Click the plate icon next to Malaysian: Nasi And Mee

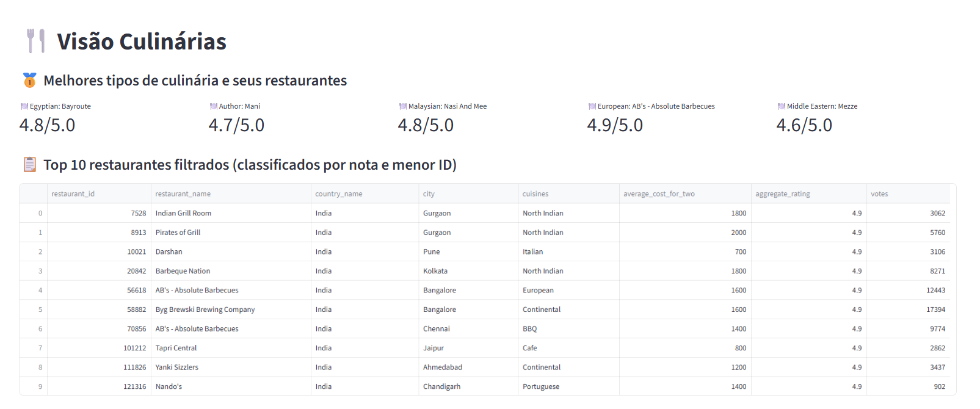tap(403, 106)
